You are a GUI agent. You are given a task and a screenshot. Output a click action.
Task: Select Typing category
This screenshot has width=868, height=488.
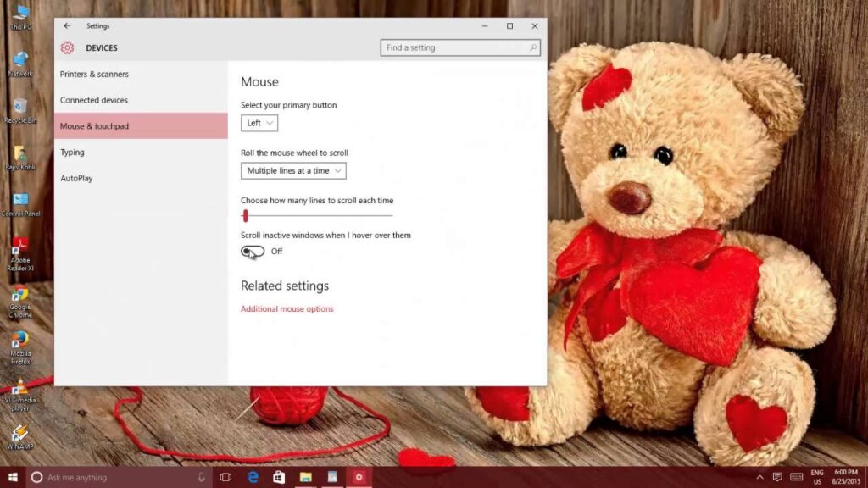[x=141, y=152]
